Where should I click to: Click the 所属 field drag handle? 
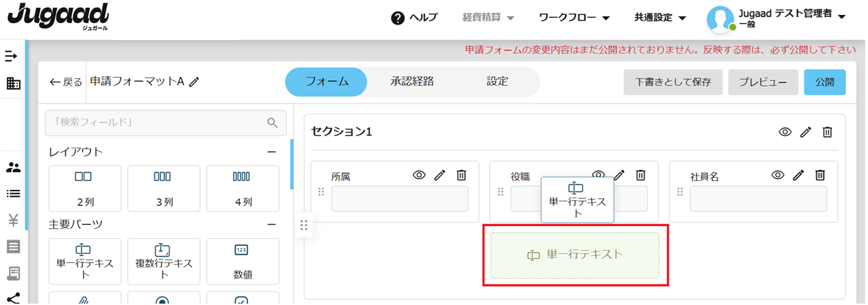pyautogui.click(x=321, y=192)
